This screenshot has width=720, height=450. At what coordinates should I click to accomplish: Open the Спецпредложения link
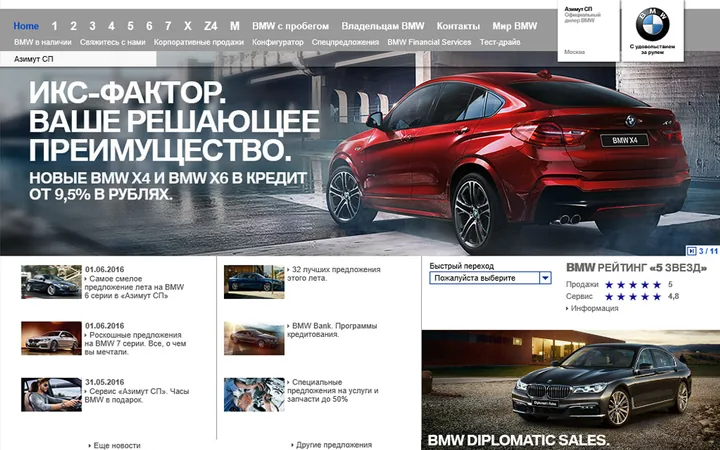pos(345,42)
